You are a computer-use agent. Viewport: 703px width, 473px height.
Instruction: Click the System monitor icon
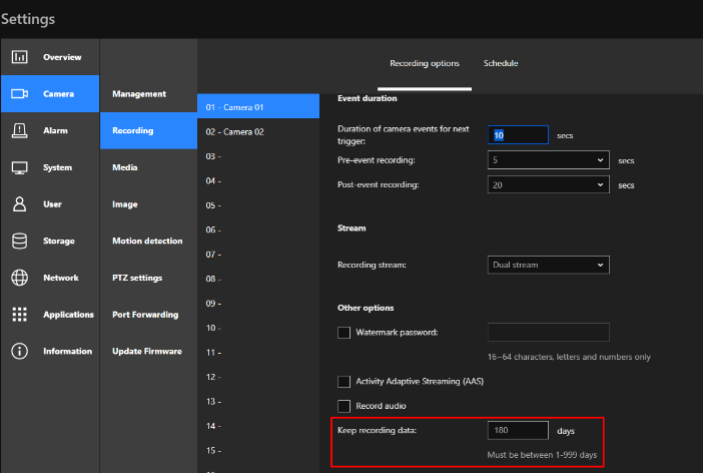click(19, 168)
